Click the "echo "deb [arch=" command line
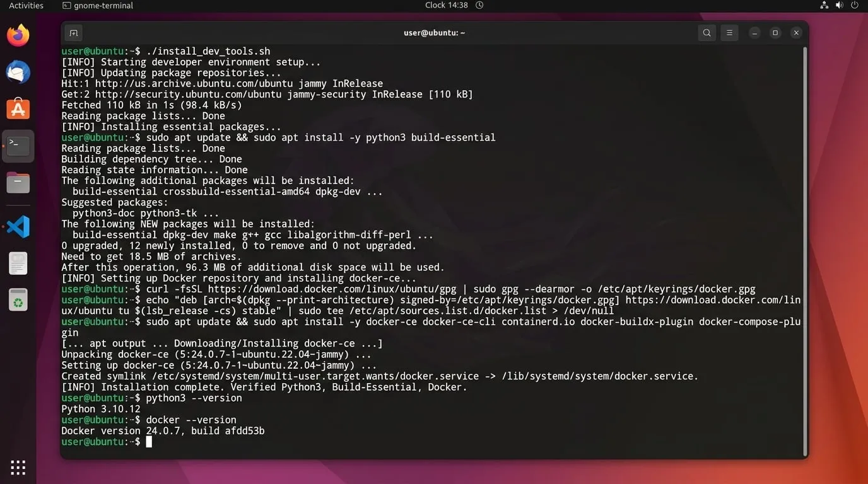Image resolution: width=868 pixels, height=484 pixels. click(x=431, y=305)
